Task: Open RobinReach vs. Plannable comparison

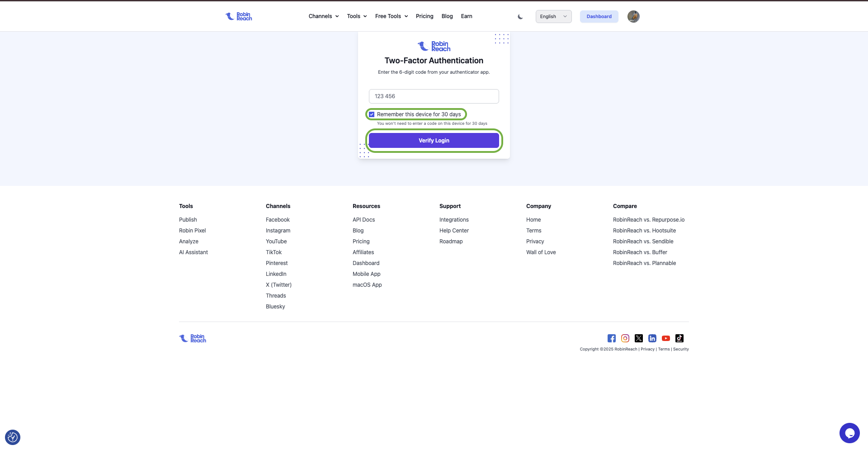Action: (645, 263)
